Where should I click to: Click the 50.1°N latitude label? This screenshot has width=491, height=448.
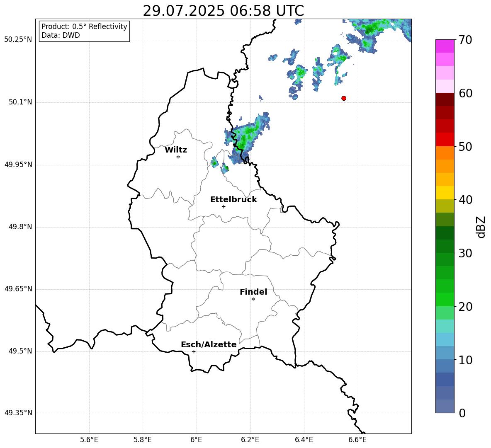click(20, 102)
